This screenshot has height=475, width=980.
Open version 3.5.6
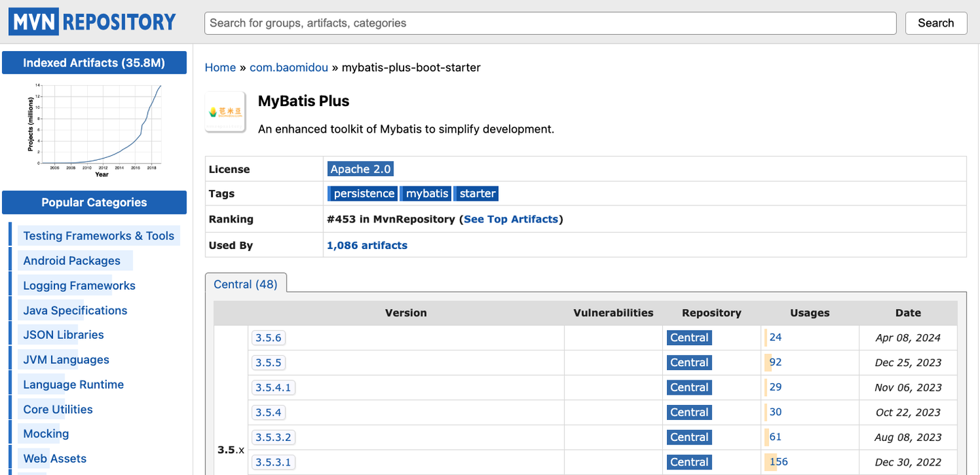[267, 338]
